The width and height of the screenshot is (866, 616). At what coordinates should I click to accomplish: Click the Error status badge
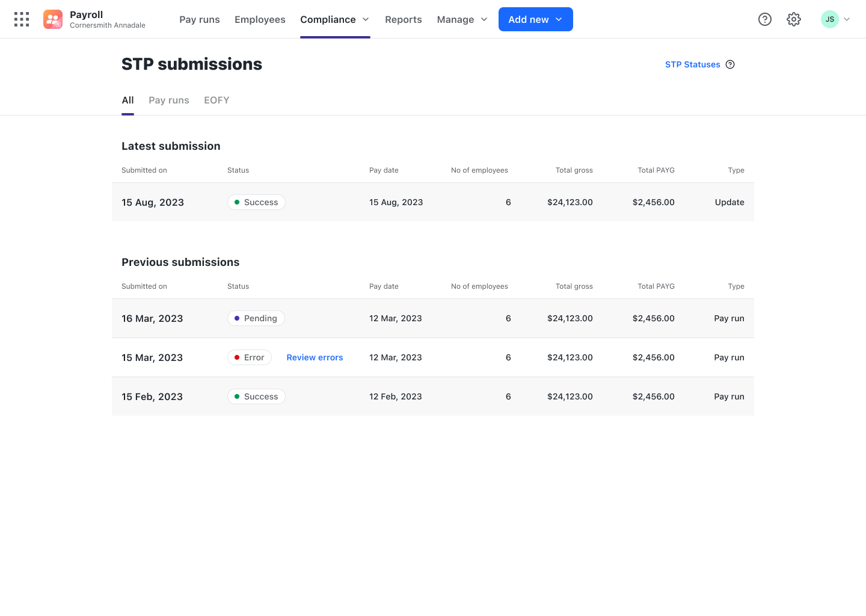click(250, 357)
